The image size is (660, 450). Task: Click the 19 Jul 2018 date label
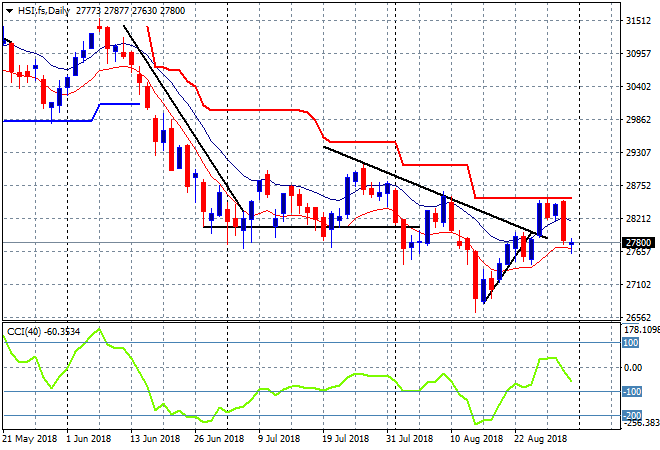pos(345,439)
